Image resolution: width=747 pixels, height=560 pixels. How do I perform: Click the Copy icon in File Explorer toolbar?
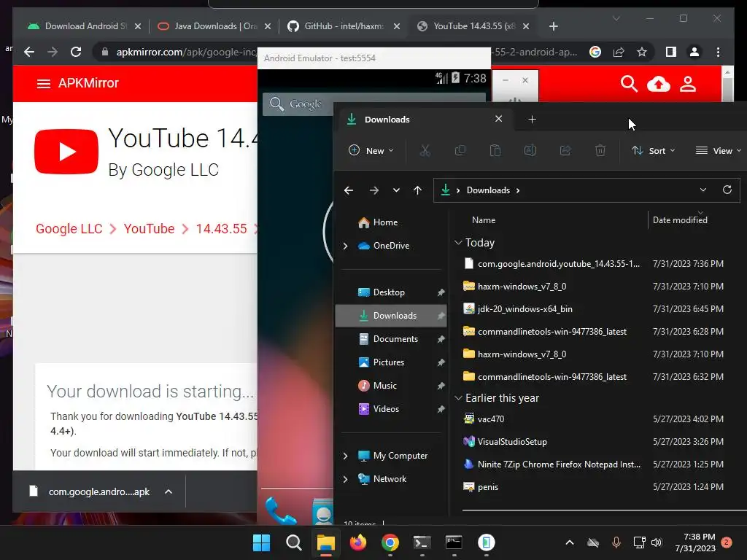(x=460, y=151)
